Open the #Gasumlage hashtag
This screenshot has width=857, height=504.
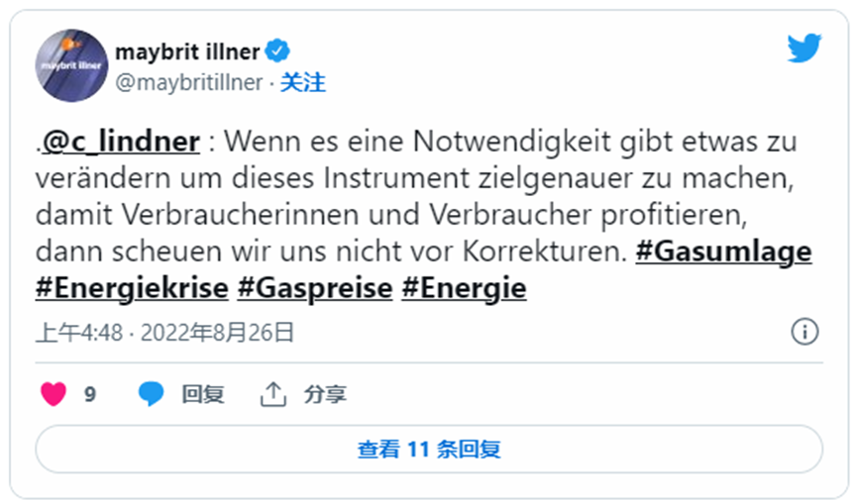point(723,252)
